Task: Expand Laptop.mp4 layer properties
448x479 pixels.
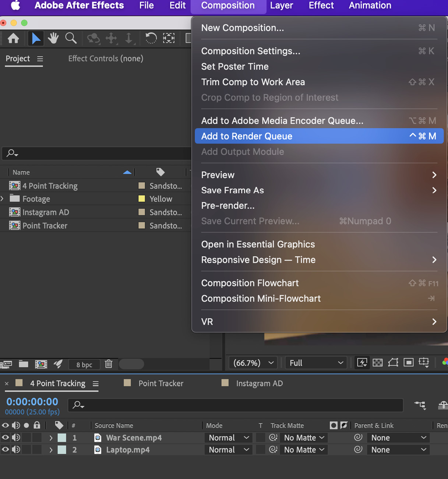Action: pyautogui.click(x=51, y=450)
